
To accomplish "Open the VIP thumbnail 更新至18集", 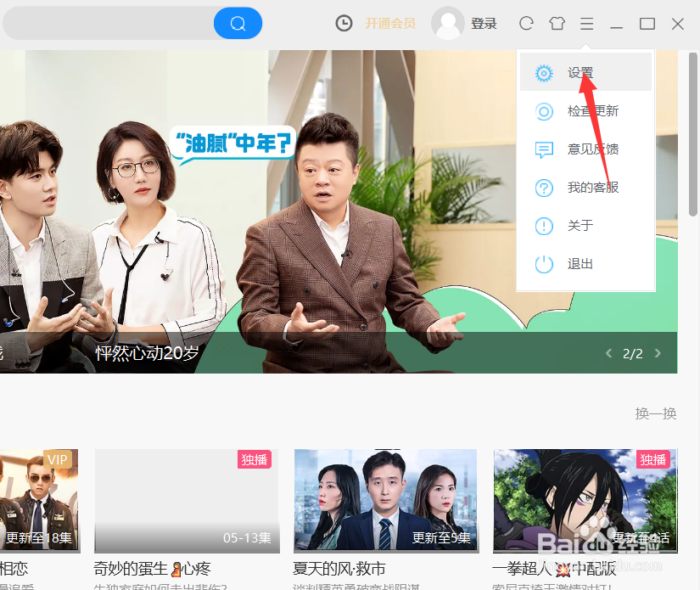I will (39, 501).
